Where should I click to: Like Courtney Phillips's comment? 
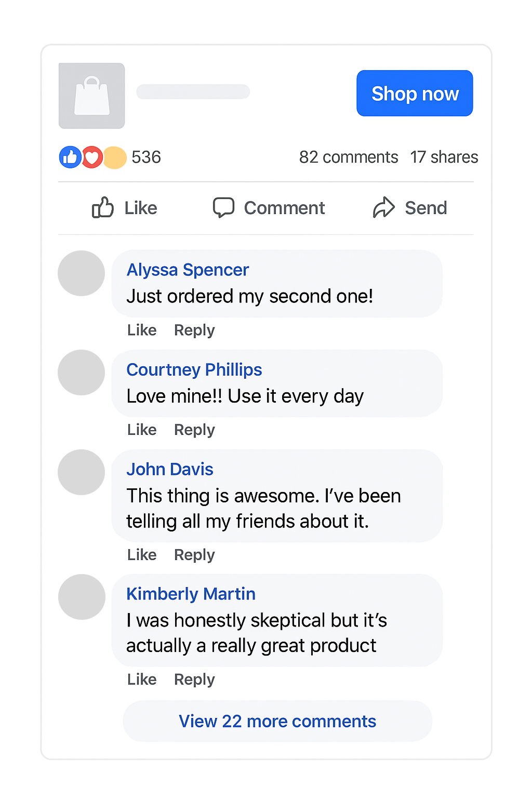pos(141,430)
